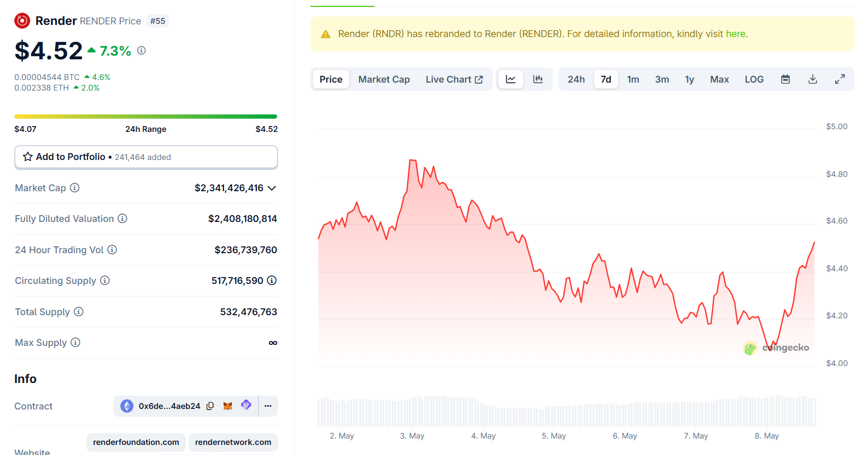Open calendar date range picker

click(x=785, y=79)
